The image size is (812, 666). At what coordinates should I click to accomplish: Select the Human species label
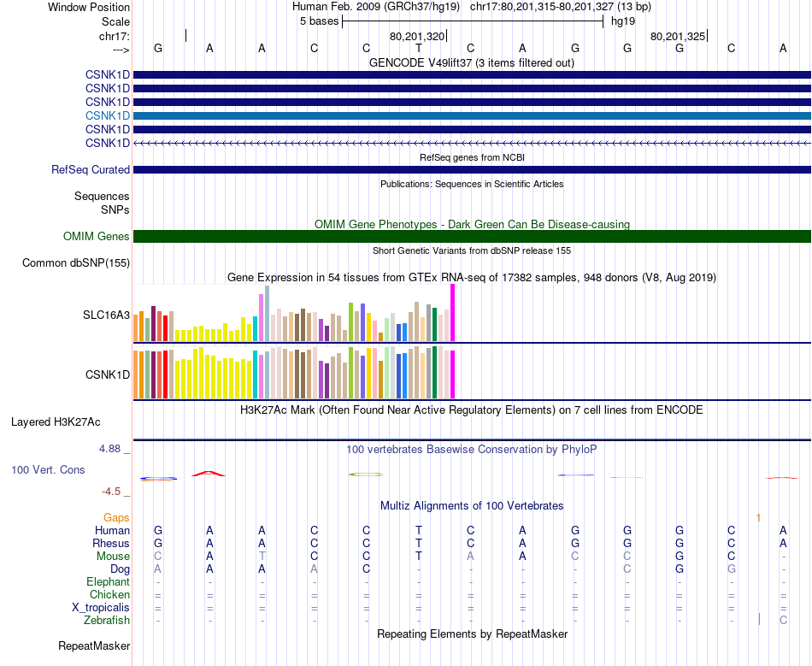pyautogui.click(x=112, y=530)
